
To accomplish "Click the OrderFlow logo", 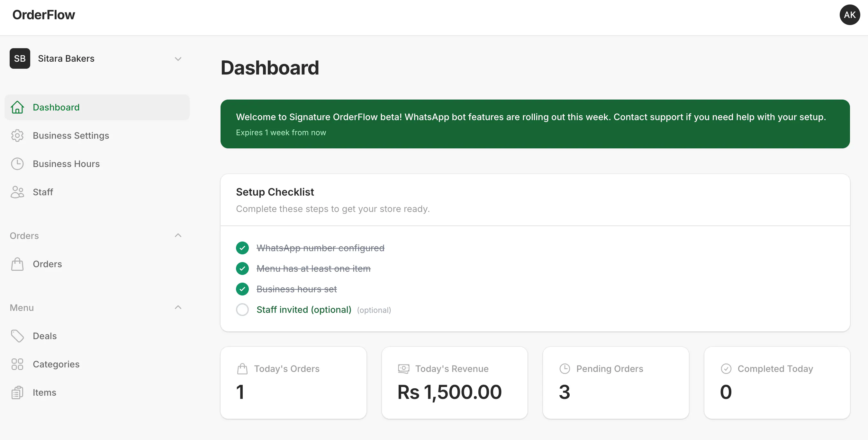I will coord(43,15).
